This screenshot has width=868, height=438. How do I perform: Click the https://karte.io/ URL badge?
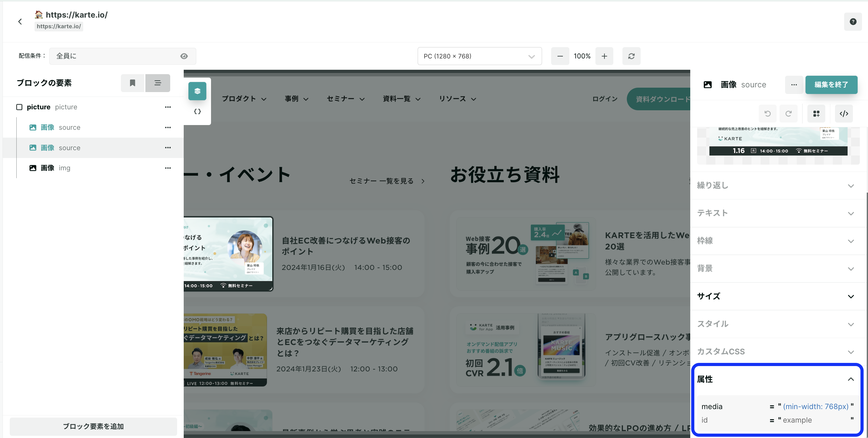[59, 26]
